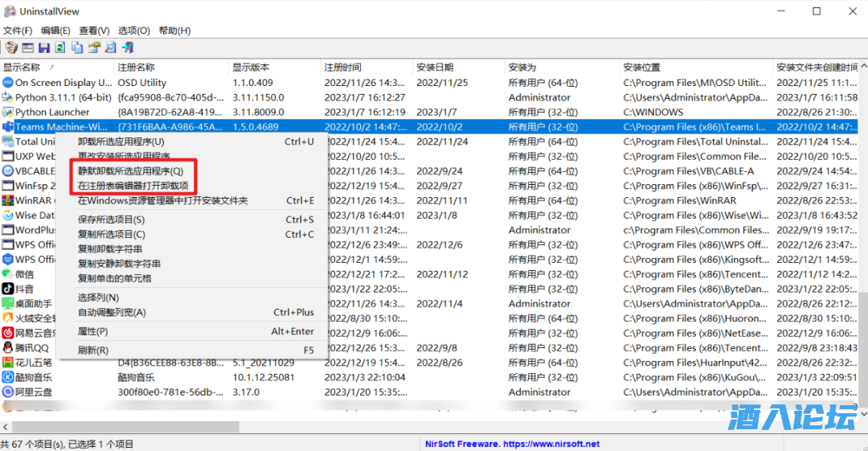Viewport: 868px width, 451px height.
Task: Click the horizontal scrollbar thumb
Action: (x=125, y=427)
